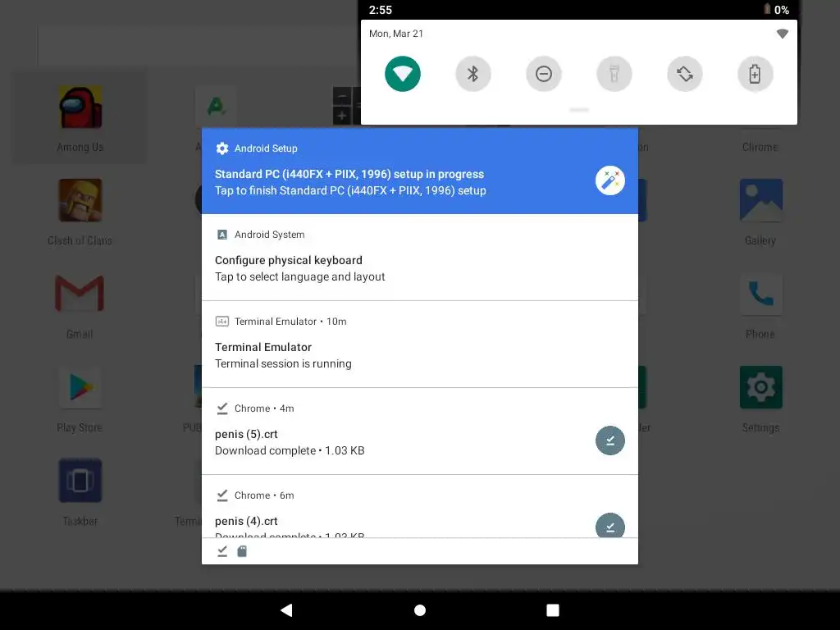
Task: Open the Phone app
Action: pyautogui.click(x=760, y=306)
